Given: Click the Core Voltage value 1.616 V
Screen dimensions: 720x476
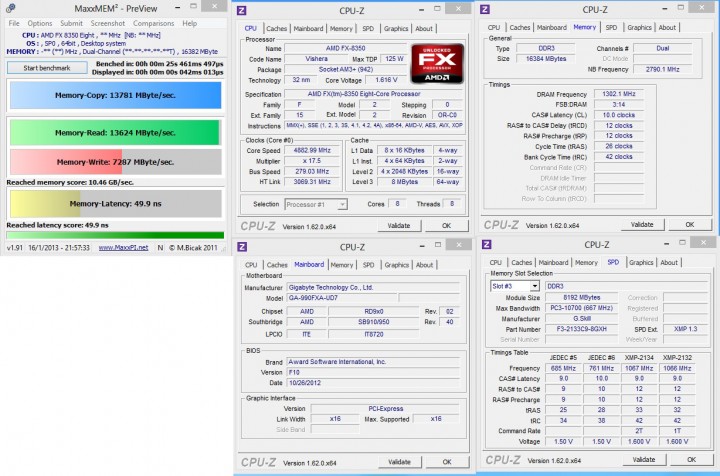Looking at the screenshot, I should 386,80.
